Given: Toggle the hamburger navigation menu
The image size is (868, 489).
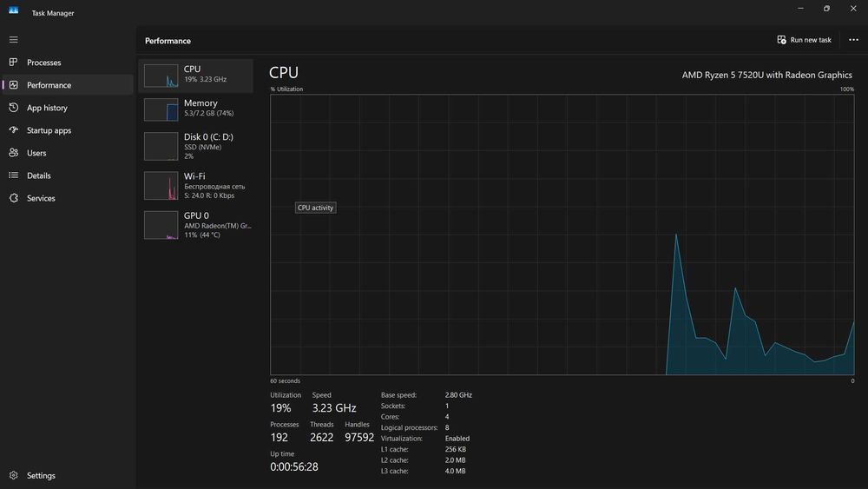Looking at the screenshot, I should [13, 40].
